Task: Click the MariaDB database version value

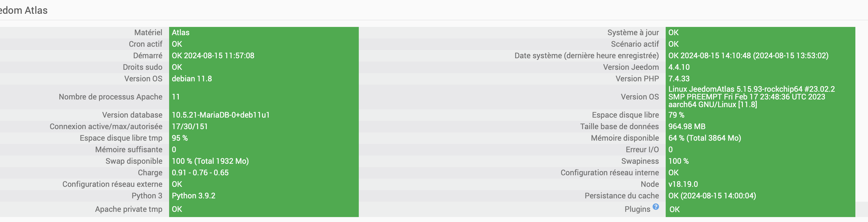Action: (221, 115)
